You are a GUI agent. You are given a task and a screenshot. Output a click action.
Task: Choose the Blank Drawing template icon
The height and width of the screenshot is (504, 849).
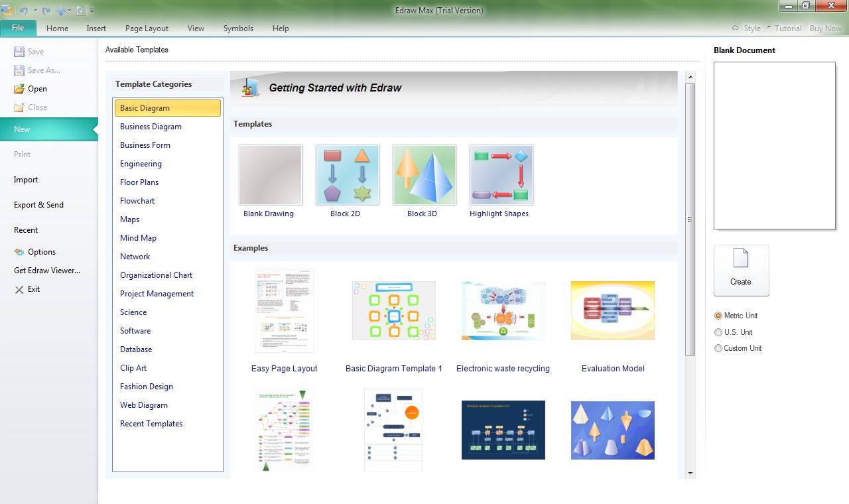[271, 175]
